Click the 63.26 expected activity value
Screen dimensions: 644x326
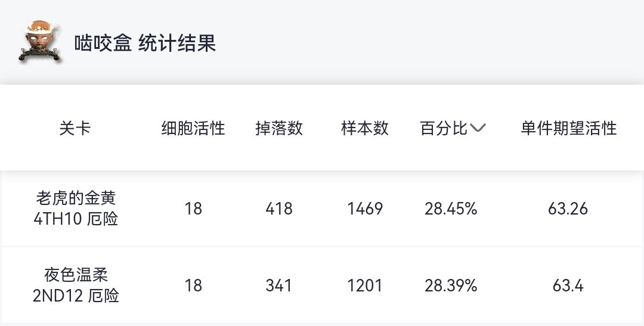tap(568, 209)
